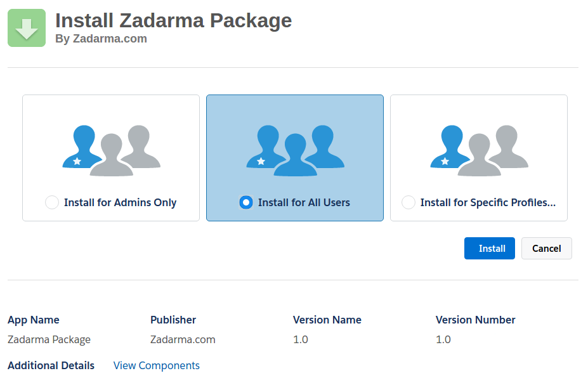Click the 1.0 value under Version Name
The image size is (588, 385).
click(x=301, y=339)
